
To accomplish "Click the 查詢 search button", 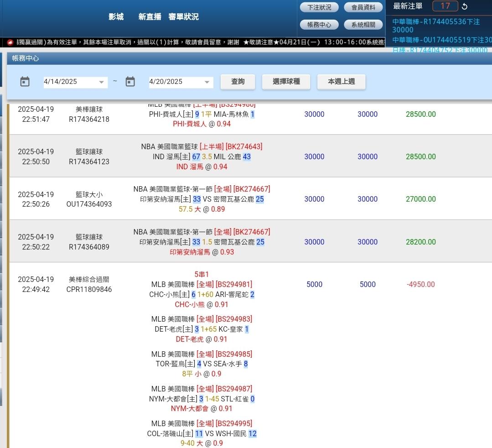I will click(x=238, y=82).
